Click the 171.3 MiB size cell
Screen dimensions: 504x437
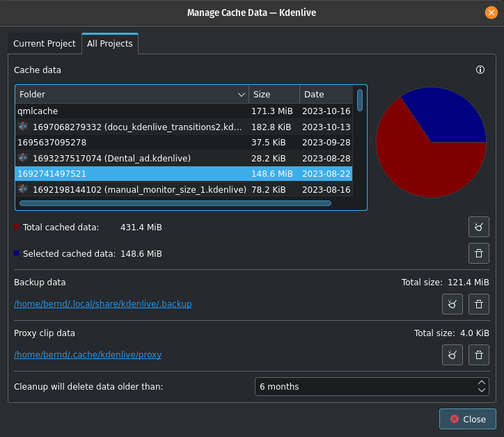coord(272,111)
